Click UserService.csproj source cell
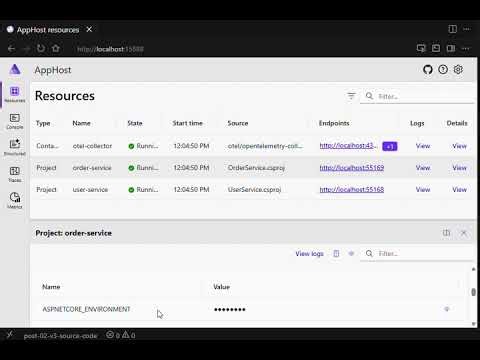The image size is (480, 360). coord(254,189)
